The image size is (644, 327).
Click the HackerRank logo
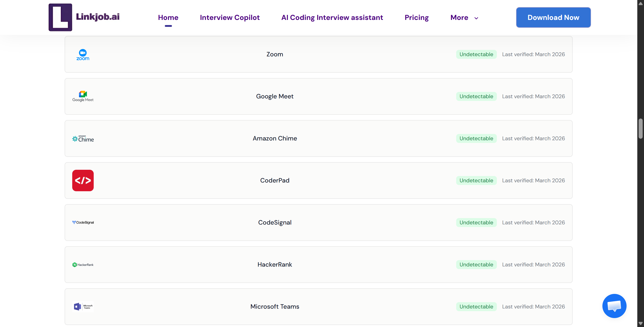83,265
